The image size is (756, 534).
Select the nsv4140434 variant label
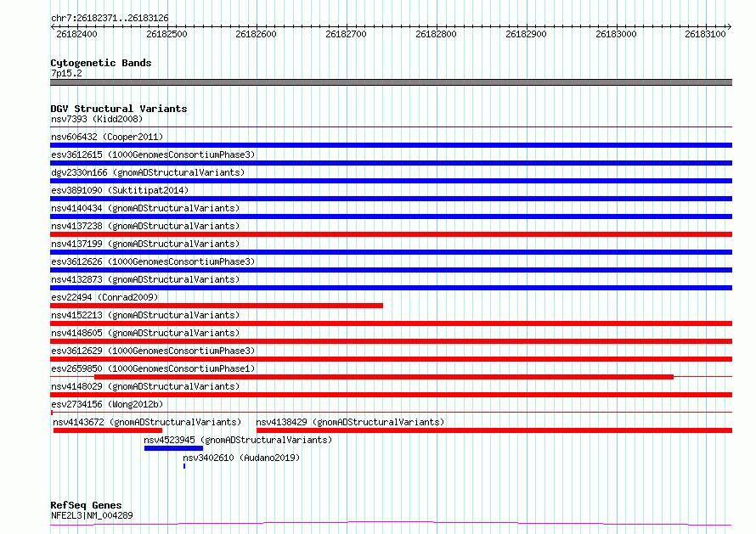[145, 208]
